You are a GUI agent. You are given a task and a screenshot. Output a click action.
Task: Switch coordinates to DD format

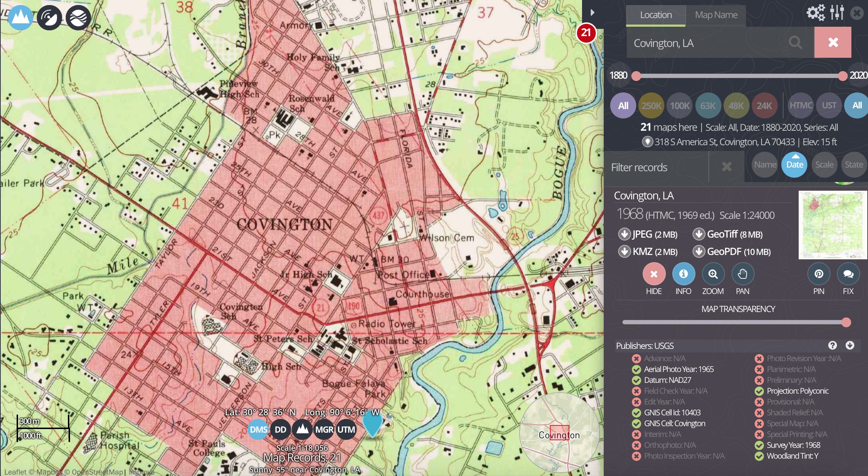281,429
